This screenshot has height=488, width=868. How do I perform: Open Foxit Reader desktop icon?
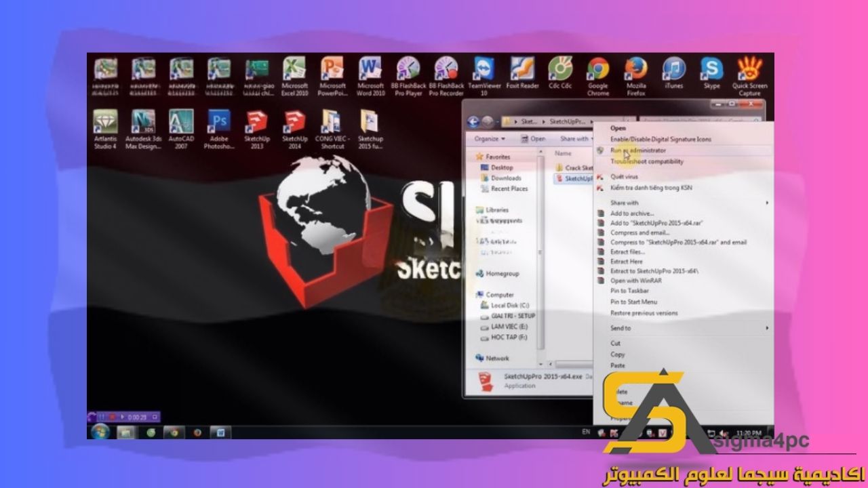click(522, 73)
